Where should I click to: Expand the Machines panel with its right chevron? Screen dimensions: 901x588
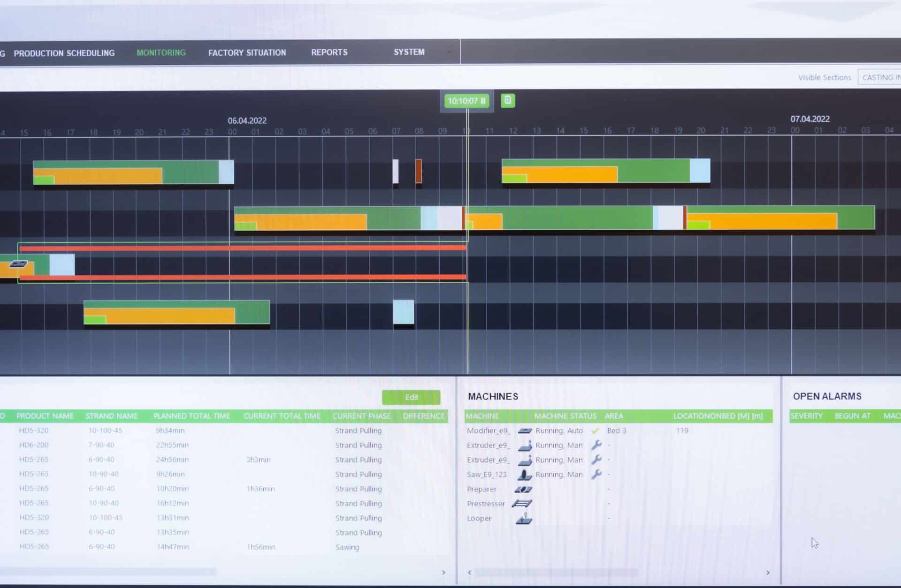(x=767, y=573)
